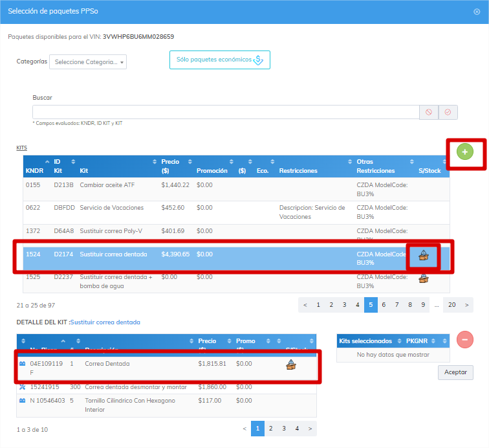This screenshot has height=448, width=489.
Task: Jump to the last kits page, 20
Action: [452, 305]
